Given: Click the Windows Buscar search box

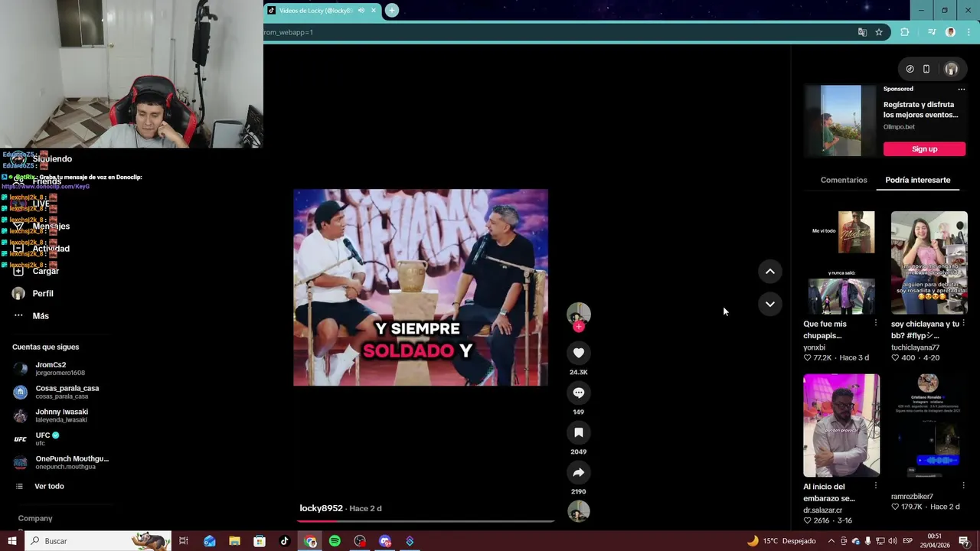Looking at the screenshot, I should 98,541.
